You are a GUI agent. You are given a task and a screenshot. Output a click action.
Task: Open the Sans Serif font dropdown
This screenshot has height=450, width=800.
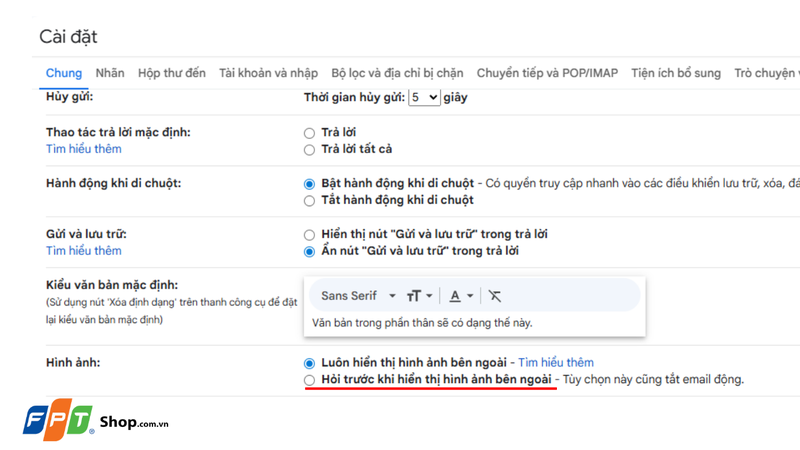pyautogui.click(x=358, y=296)
